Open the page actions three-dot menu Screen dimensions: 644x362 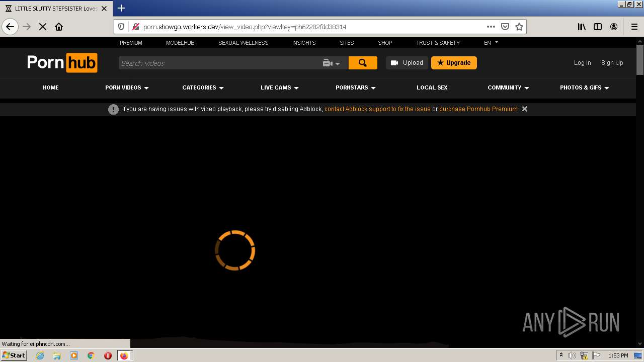[x=491, y=27]
